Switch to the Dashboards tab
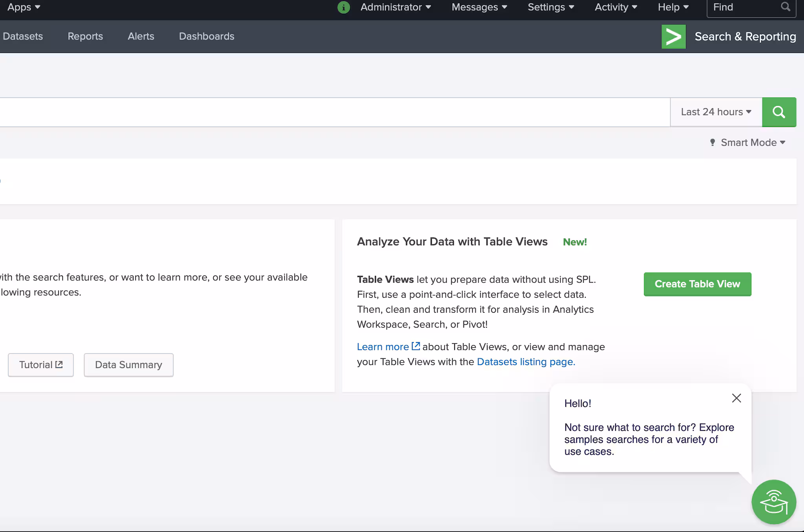Viewport: 804px width, 532px height. 206,36
